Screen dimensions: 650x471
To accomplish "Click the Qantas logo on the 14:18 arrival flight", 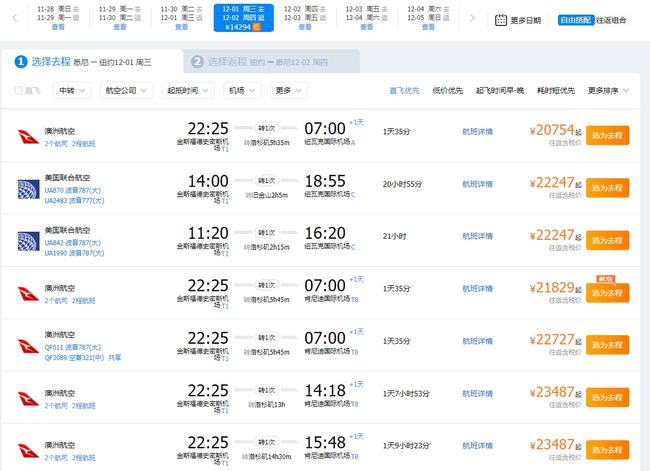I will coord(28,398).
